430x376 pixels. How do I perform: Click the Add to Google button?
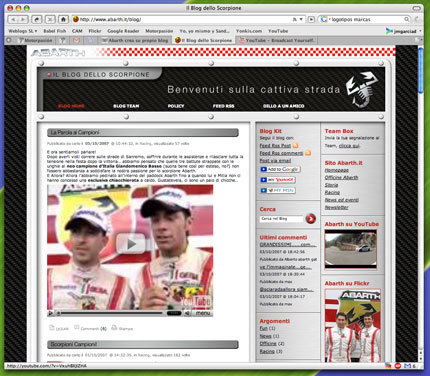point(280,169)
